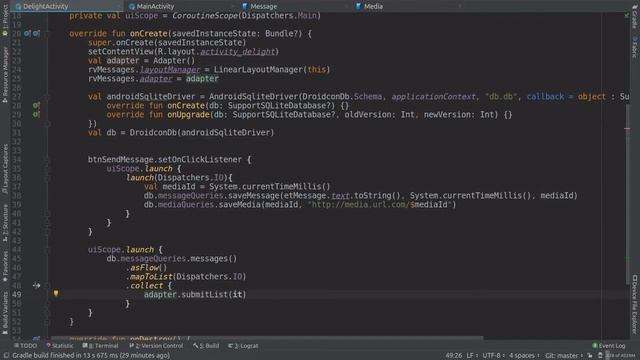Click the activity_delight layout reference
The height and width of the screenshot is (360, 640).
(x=237, y=52)
